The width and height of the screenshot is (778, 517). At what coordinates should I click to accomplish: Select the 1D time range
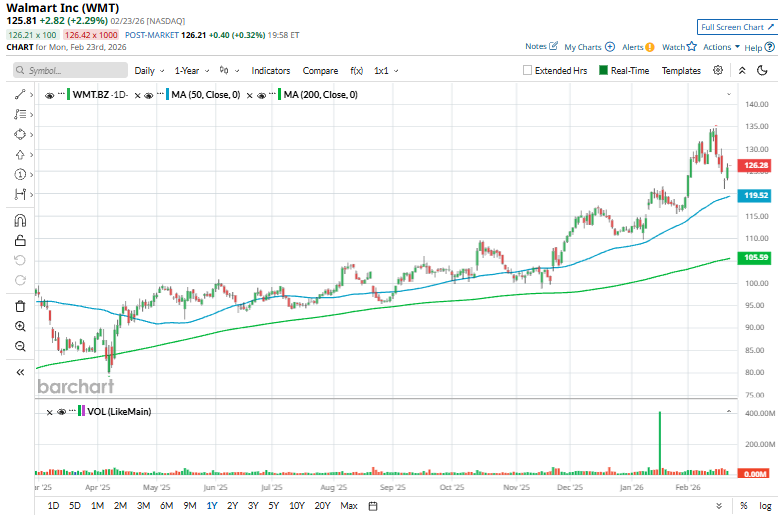tap(53, 506)
